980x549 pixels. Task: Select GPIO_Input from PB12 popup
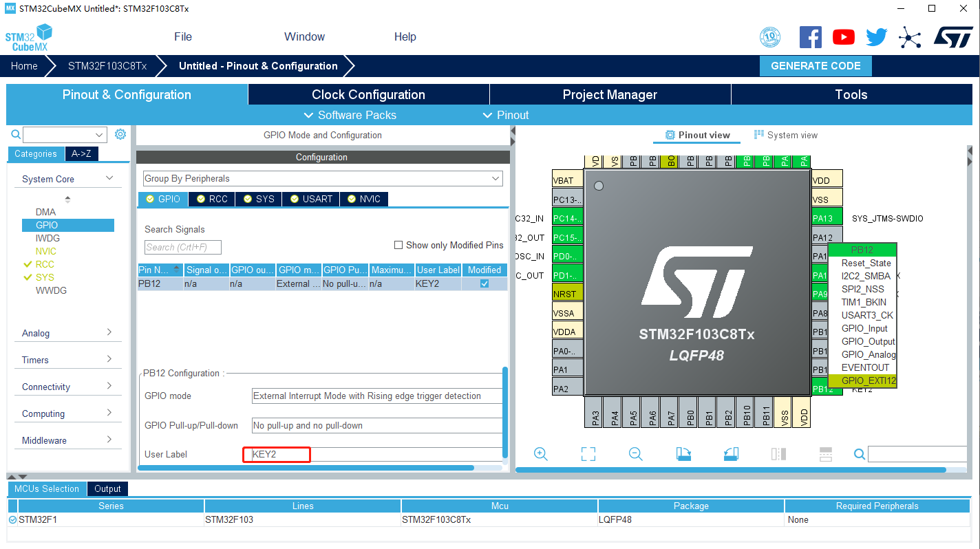point(864,328)
